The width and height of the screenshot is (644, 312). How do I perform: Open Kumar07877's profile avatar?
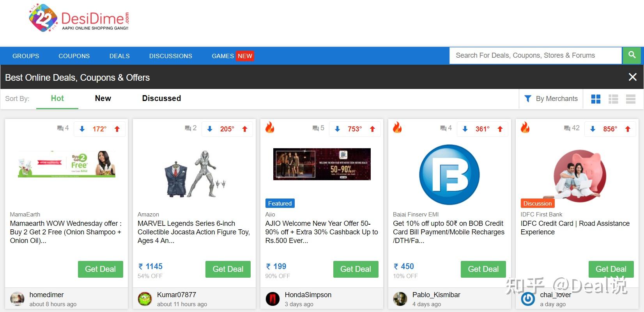tap(145, 299)
